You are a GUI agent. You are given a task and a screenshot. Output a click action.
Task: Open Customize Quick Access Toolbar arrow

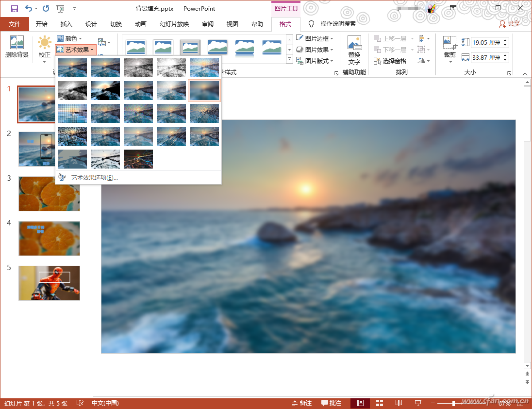[x=74, y=8]
